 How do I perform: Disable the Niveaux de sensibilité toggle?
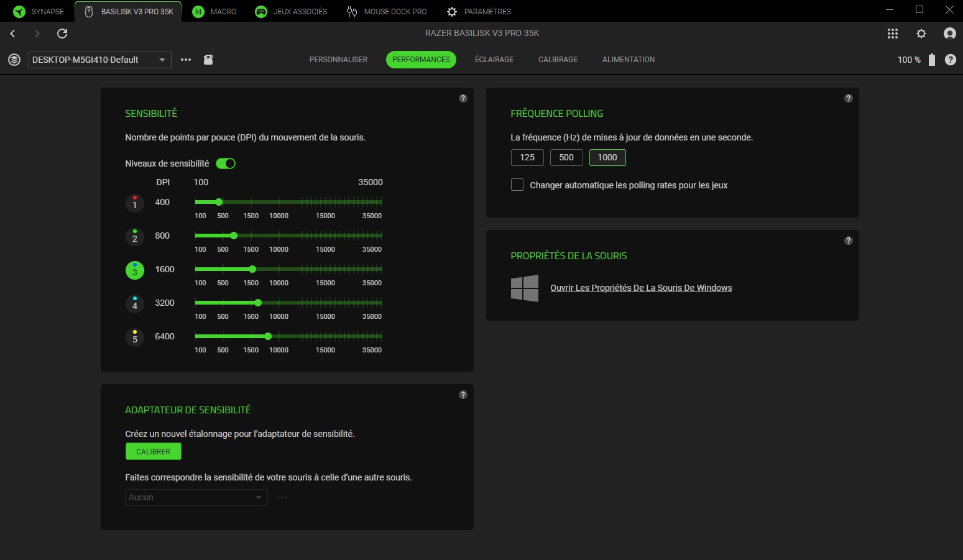click(226, 163)
